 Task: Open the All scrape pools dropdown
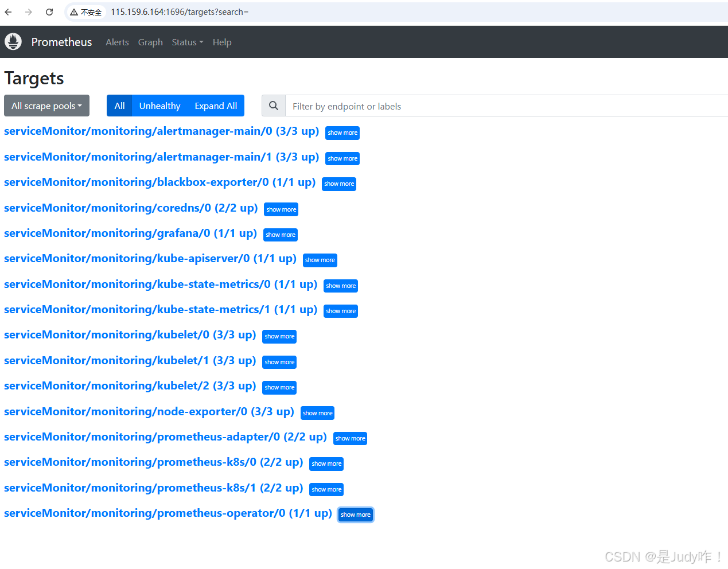pyautogui.click(x=46, y=106)
